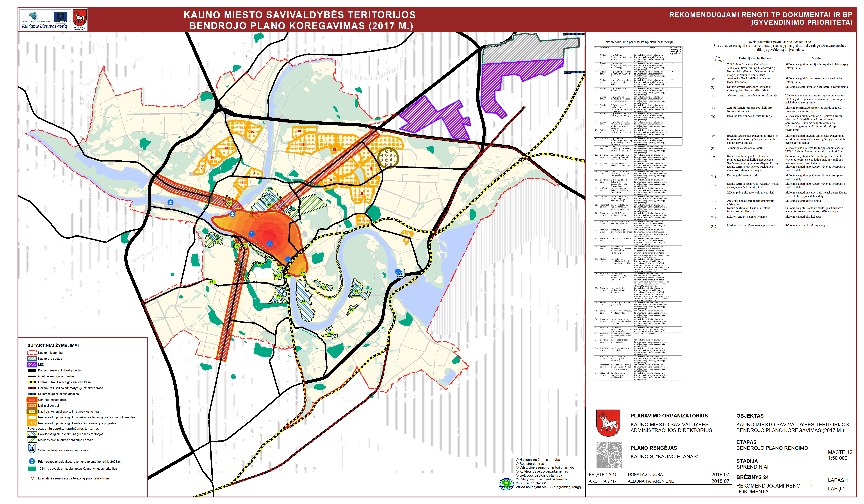Click the red IV priority symbol in legend
Viewport: 864px width, 504px height.
pos(32,478)
